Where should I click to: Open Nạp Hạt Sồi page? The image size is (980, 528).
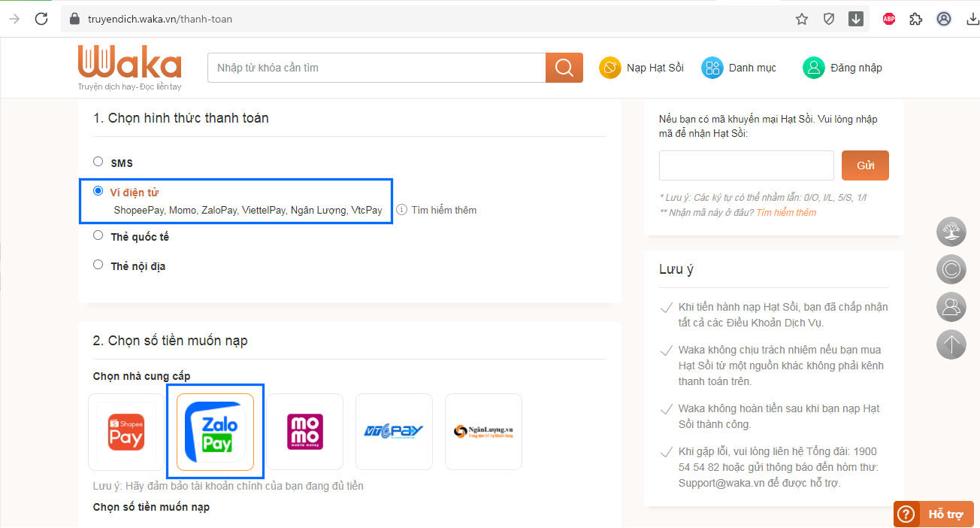pos(642,68)
